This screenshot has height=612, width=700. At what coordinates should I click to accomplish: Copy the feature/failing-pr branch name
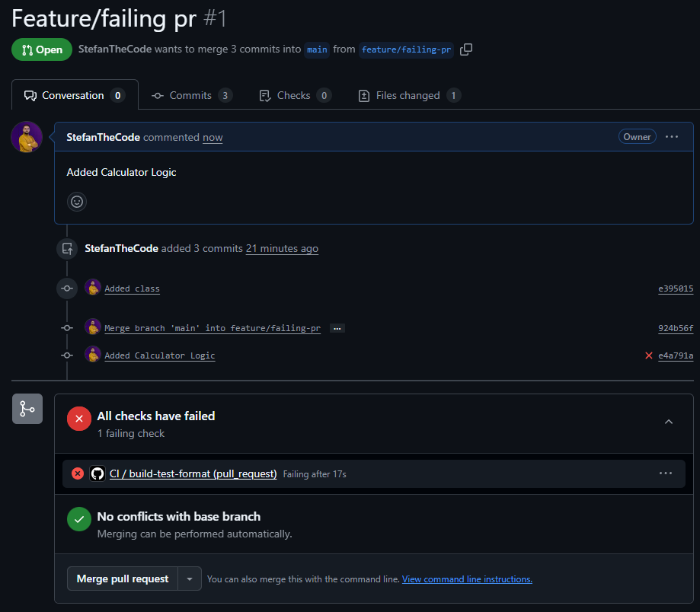pos(465,49)
